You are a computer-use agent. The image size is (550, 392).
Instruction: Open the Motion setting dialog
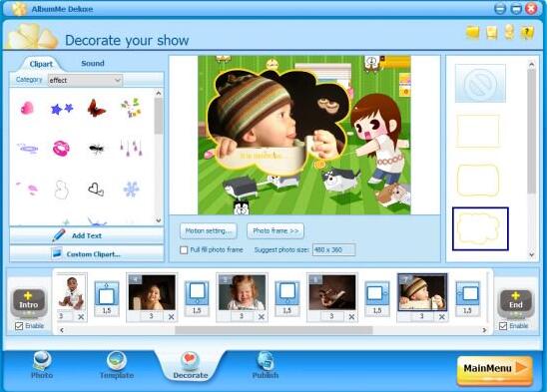(209, 230)
